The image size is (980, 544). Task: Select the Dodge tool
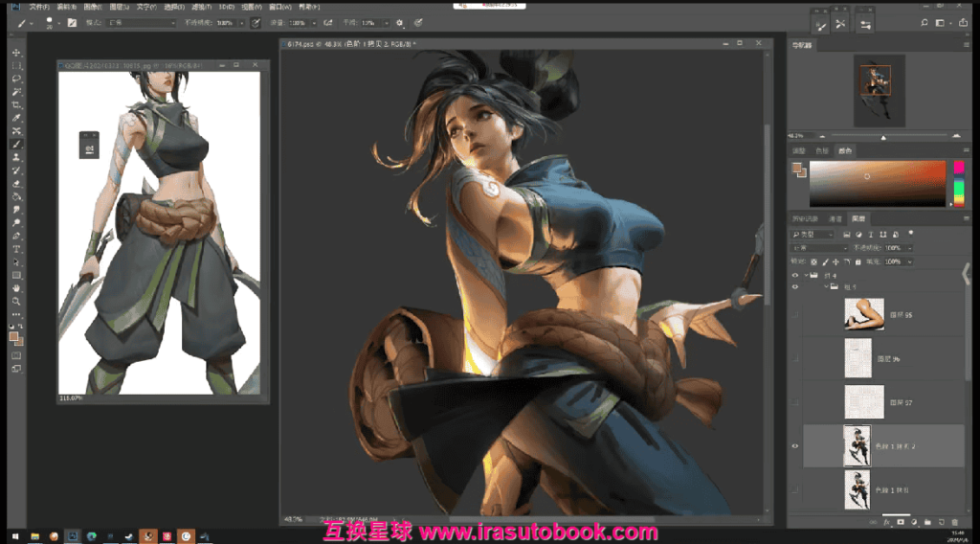point(17,223)
